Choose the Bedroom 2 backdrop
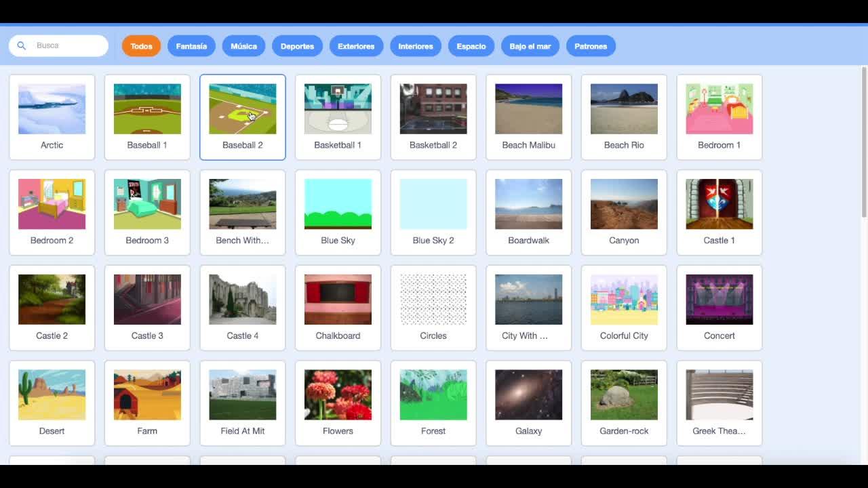 pyautogui.click(x=52, y=213)
